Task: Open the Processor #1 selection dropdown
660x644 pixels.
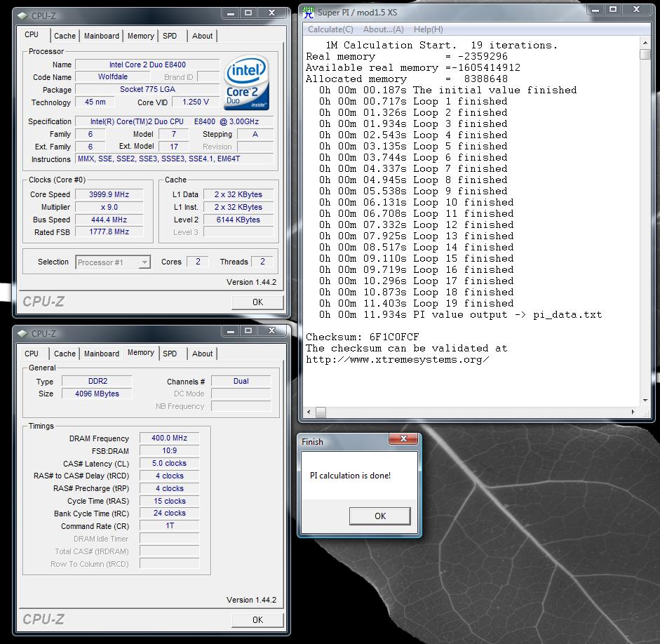Action: [144, 262]
